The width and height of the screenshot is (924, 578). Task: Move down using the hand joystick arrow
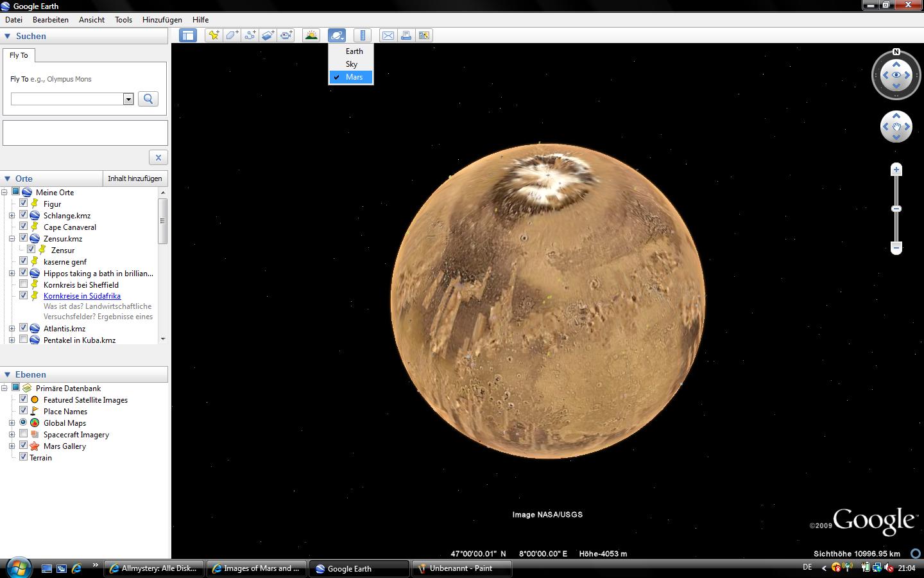pyautogui.click(x=896, y=137)
